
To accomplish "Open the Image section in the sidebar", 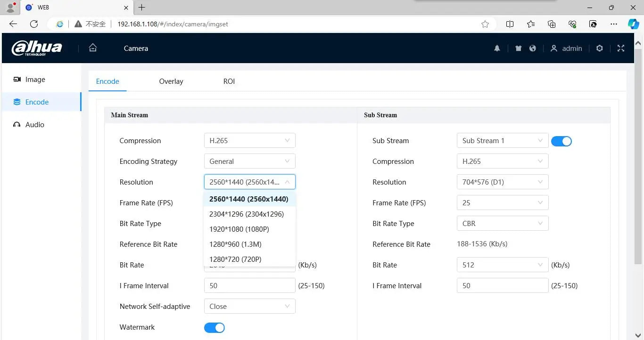I will [x=41, y=79].
